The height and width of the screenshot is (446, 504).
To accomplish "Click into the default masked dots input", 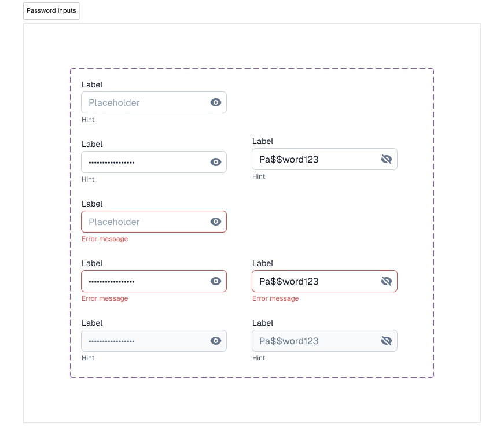I will (154, 162).
